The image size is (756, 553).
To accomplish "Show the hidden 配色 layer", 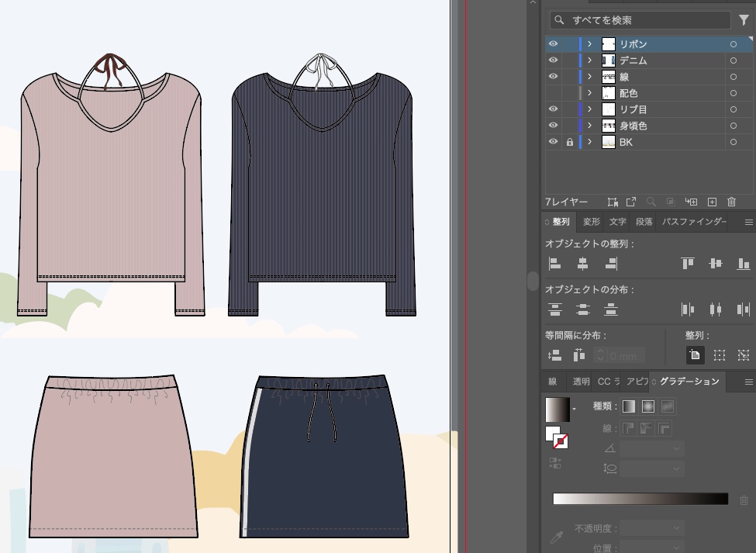I will 553,93.
